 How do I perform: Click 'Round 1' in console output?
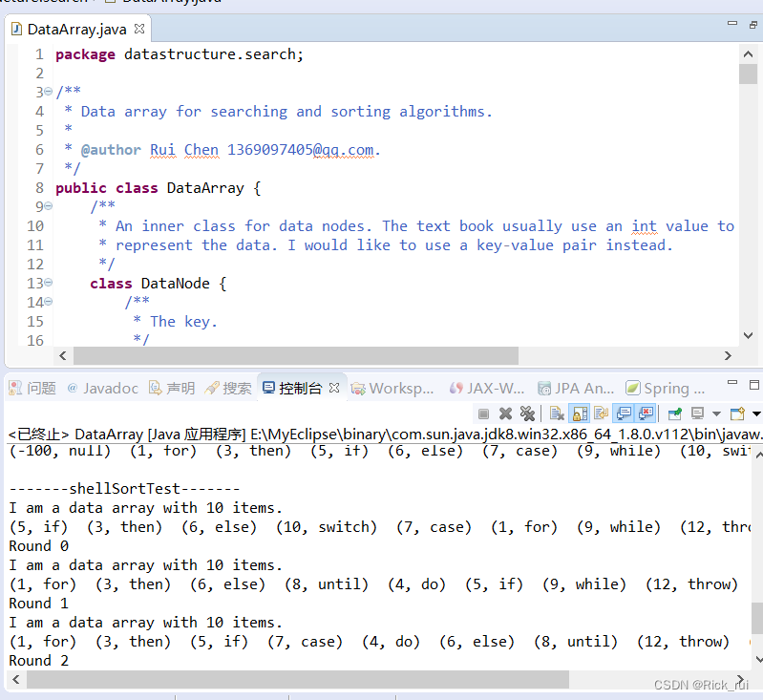39,604
